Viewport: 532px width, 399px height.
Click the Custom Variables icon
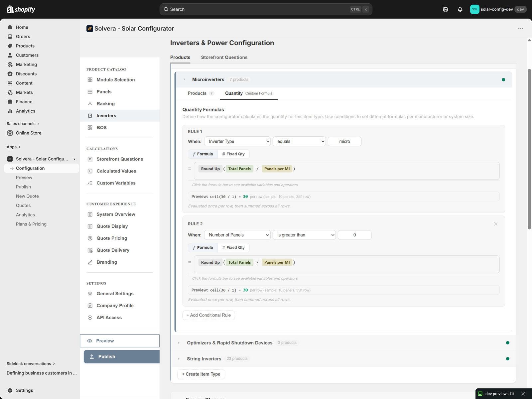click(x=90, y=183)
